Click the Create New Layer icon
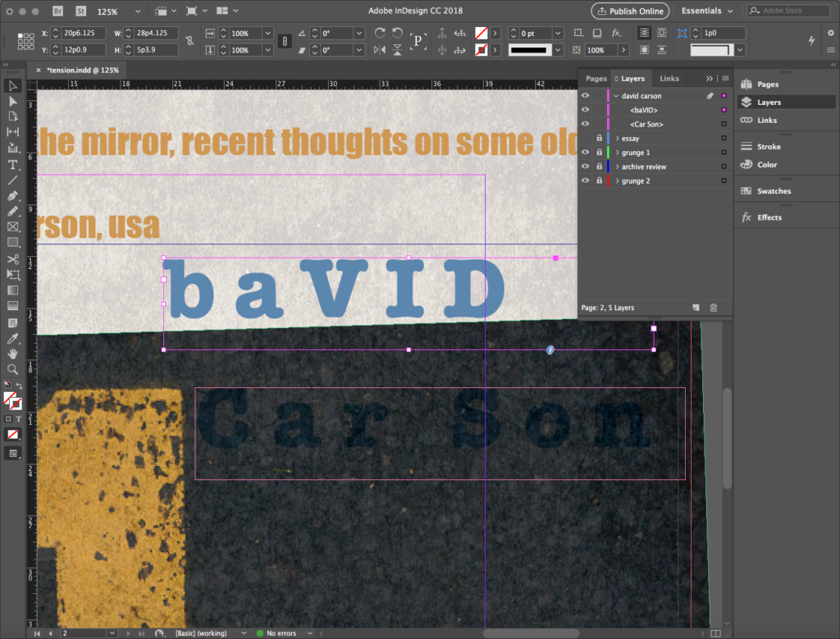This screenshot has height=639, width=840. click(x=696, y=308)
